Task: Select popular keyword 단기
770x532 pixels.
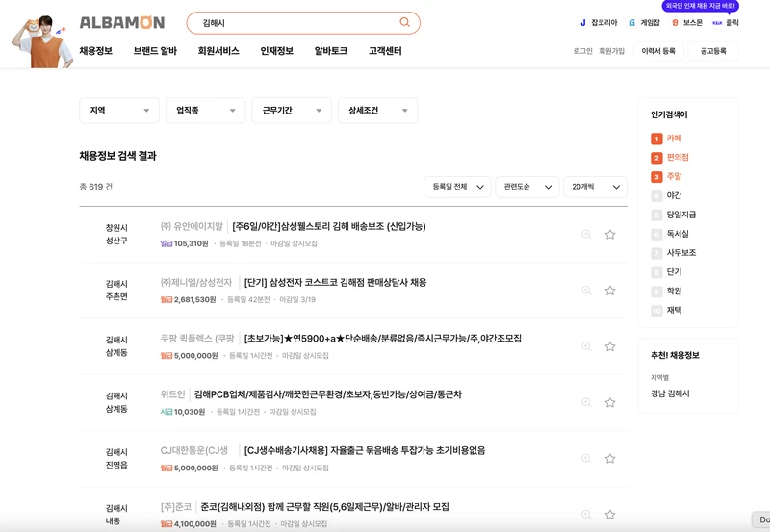Action: click(x=674, y=272)
